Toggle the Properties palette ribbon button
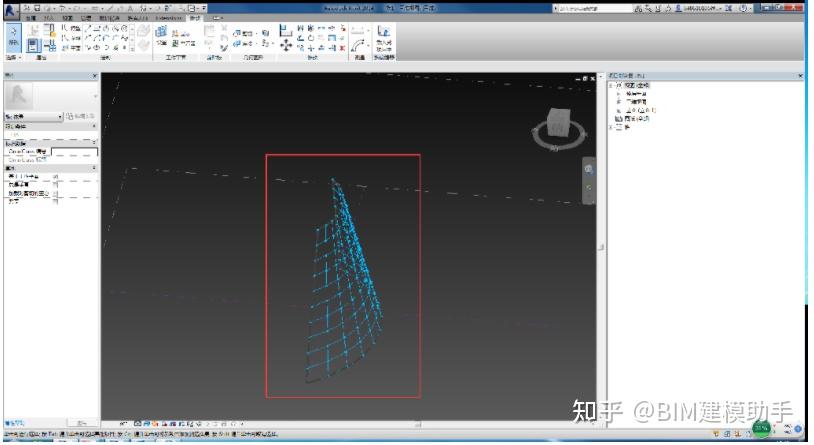The width and height of the screenshot is (814, 445). point(33,45)
